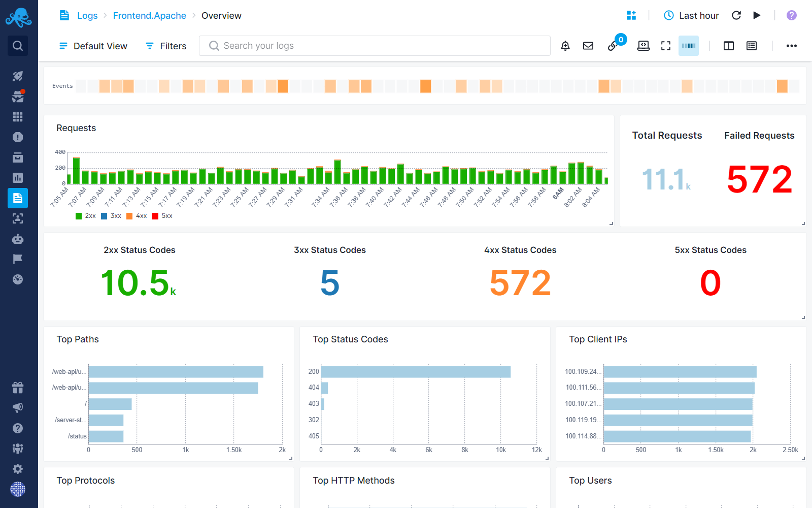Image resolution: width=812 pixels, height=508 pixels.
Task: Open the sidebar help question mark icon
Action: [x=18, y=428]
